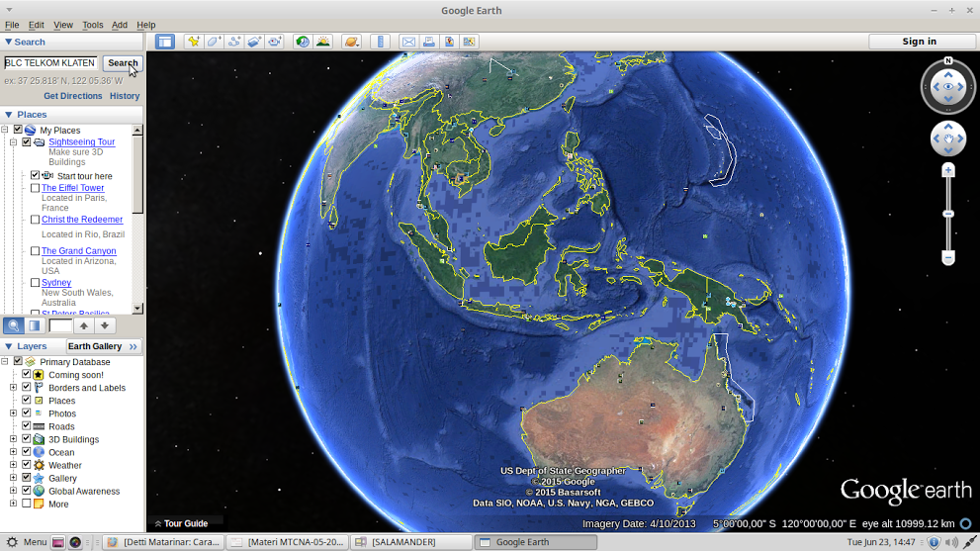Toggle the Sightseeing Tour checkbox
This screenshot has height=551, width=980.
click(x=27, y=142)
